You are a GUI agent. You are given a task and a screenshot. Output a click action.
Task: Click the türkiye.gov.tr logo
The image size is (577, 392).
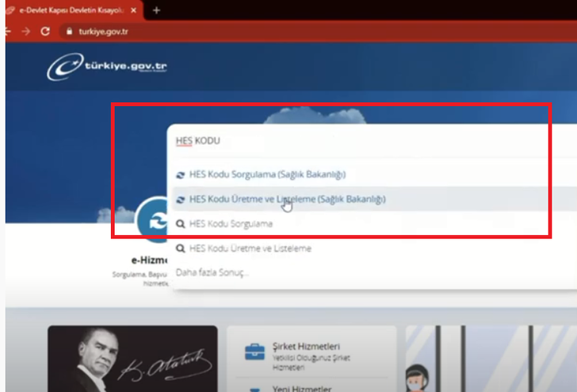click(x=107, y=67)
